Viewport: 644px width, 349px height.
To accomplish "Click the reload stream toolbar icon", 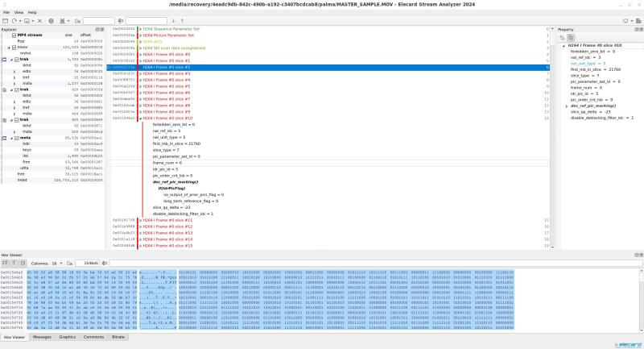I will 14,21.
